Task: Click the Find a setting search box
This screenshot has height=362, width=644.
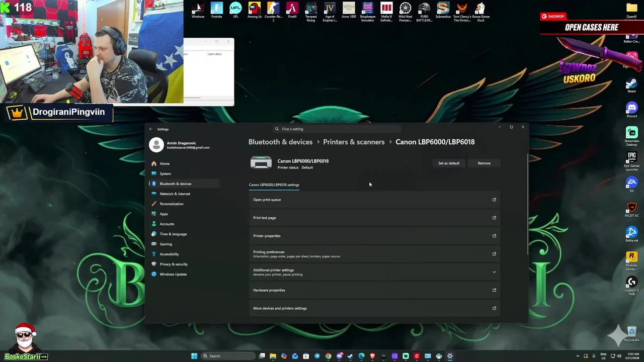Action: coord(336,129)
